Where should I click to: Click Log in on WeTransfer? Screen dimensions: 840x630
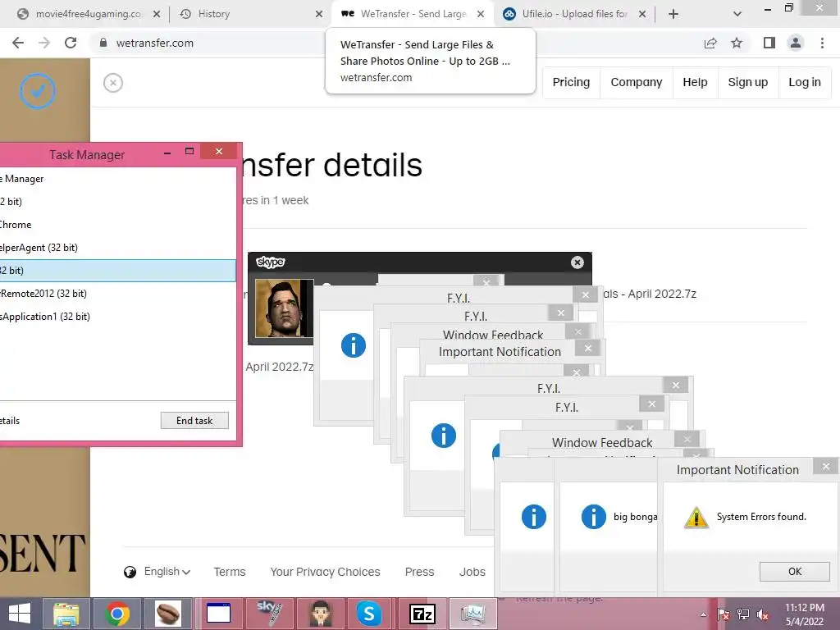click(805, 83)
